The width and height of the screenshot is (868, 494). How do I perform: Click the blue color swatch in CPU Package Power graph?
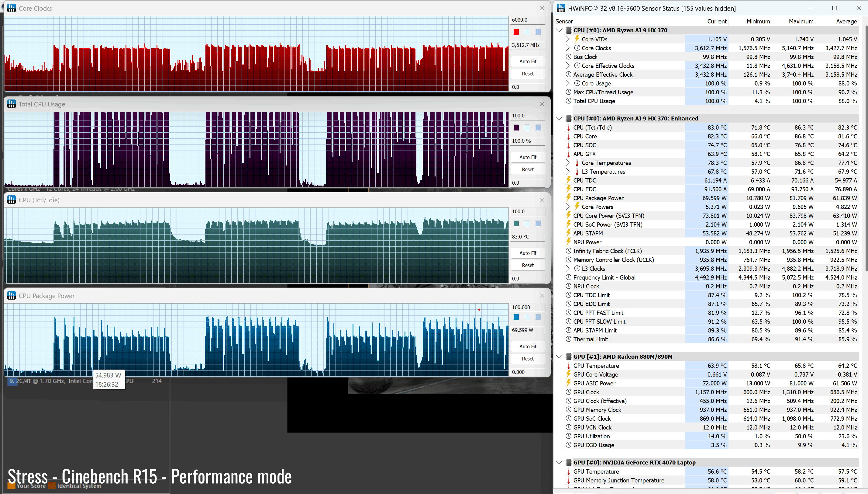[516, 317]
